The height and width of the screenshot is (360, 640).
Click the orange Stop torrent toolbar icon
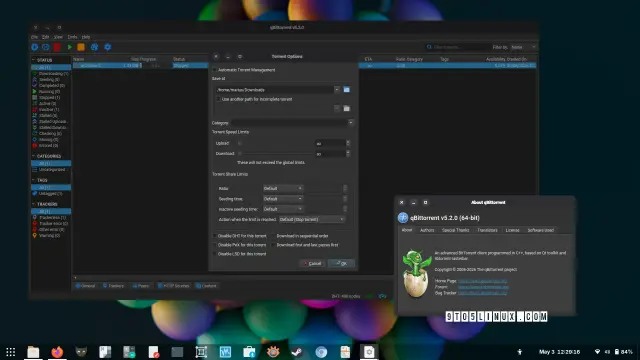tap(81, 47)
